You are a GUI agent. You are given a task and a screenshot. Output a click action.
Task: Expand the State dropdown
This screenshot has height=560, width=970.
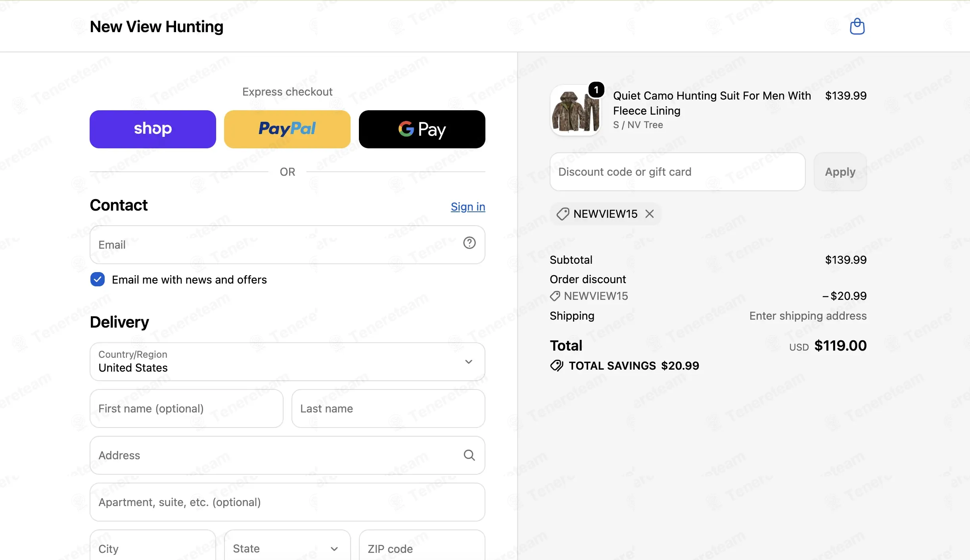click(287, 548)
